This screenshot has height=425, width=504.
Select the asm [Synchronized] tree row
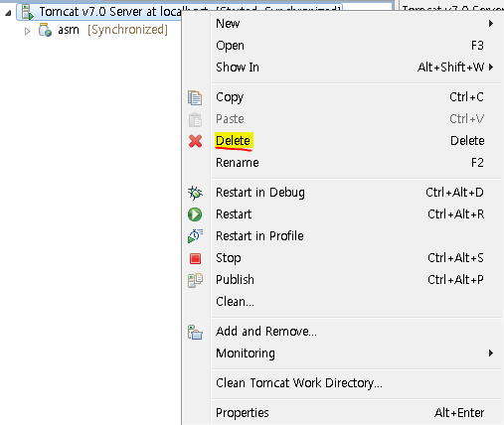click(x=102, y=30)
